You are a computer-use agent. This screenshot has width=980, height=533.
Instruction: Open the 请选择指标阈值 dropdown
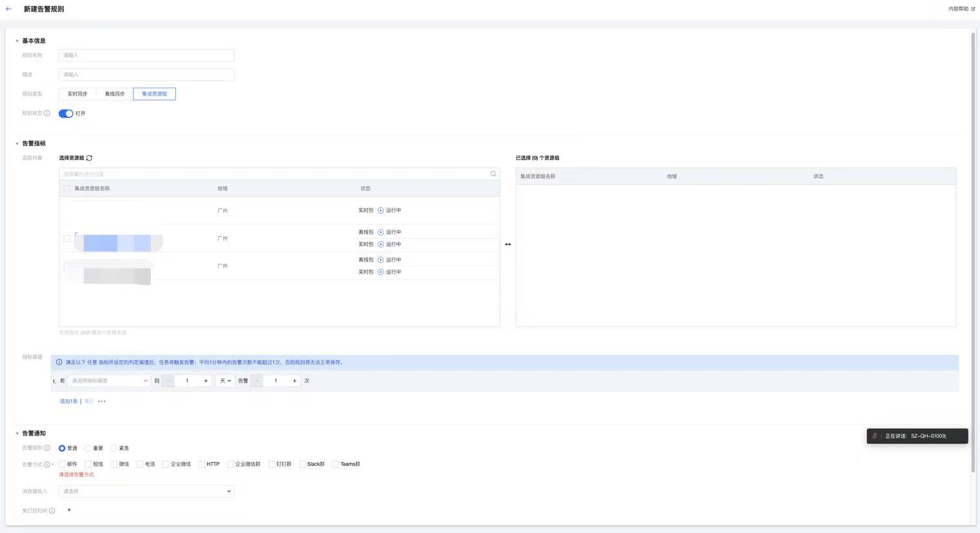[x=109, y=381]
